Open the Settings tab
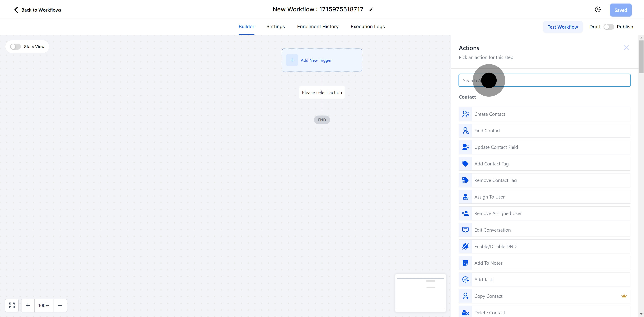The image size is (644, 317). click(275, 27)
